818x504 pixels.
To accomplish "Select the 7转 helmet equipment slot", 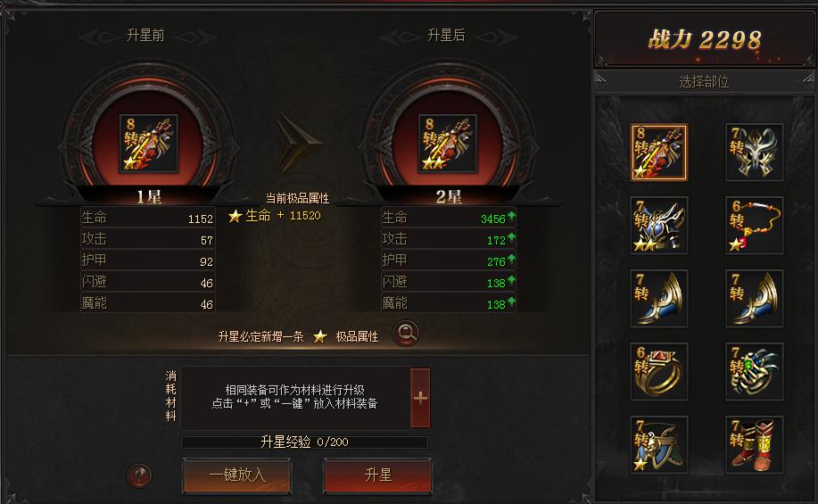I will click(754, 153).
